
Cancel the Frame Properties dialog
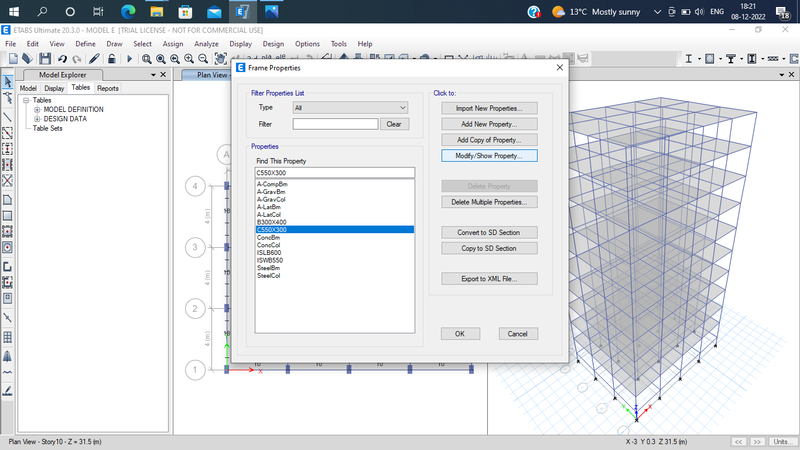pos(518,334)
